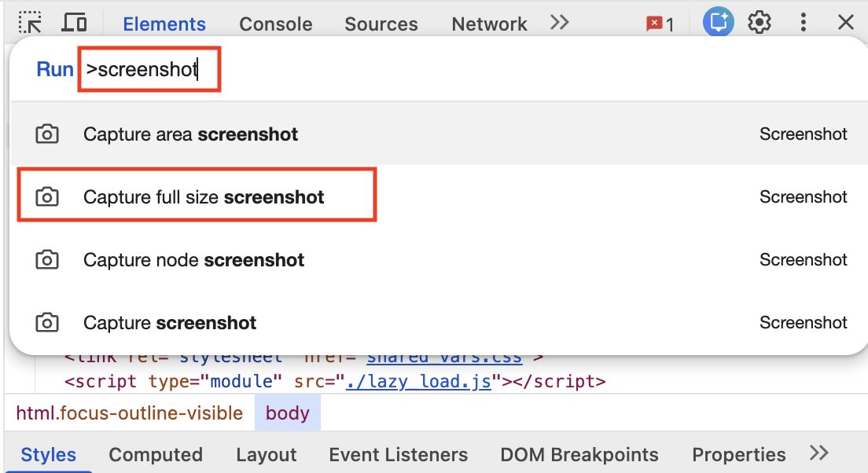Close the DevTools panel
Screen dimensions: 868x473
(845, 23)
